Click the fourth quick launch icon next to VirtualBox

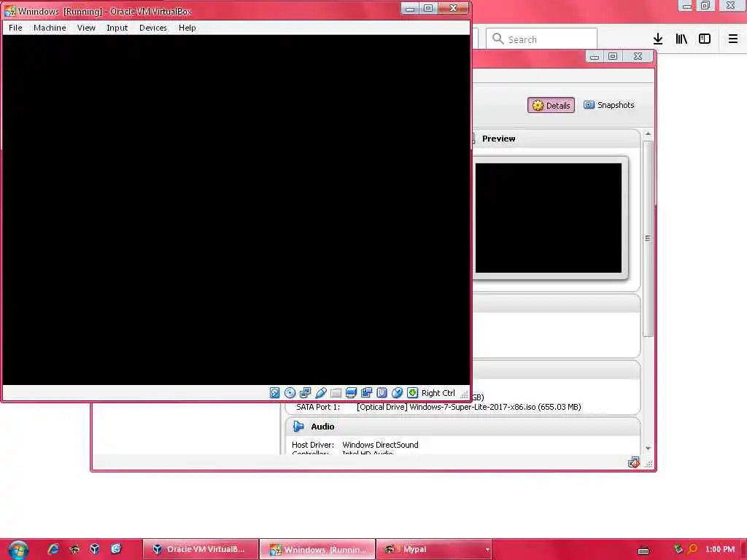(x=116, y=549)
